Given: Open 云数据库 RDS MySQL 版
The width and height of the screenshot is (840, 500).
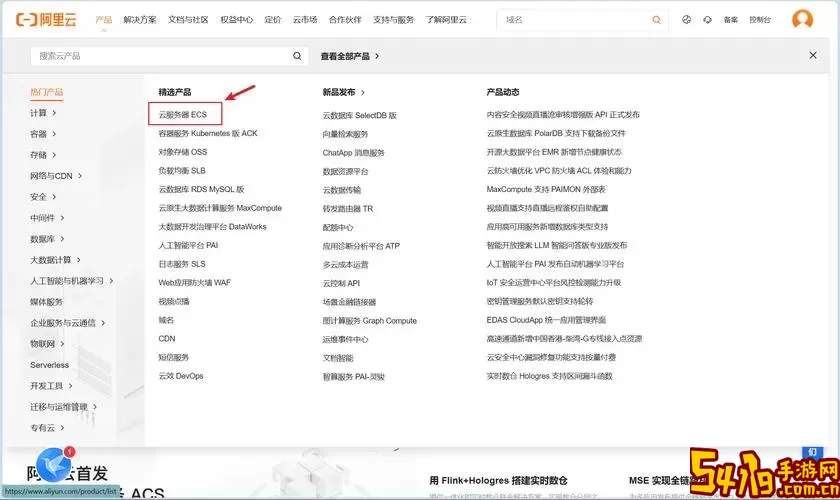Looking at the screenshot, I should (201, 189).
